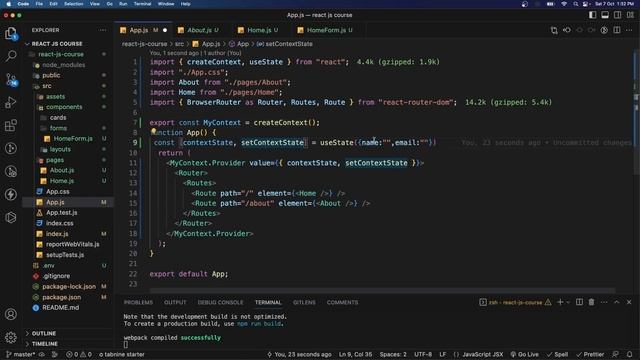Open package.json in the explorer
The height and width of the screenshot is (360, 640).
click(x=62, y=297)
